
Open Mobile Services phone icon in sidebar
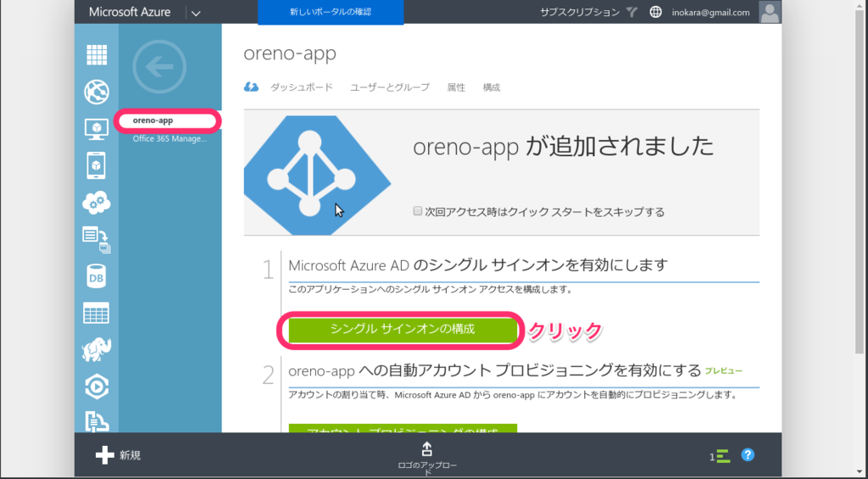click(x=97, y=165)
